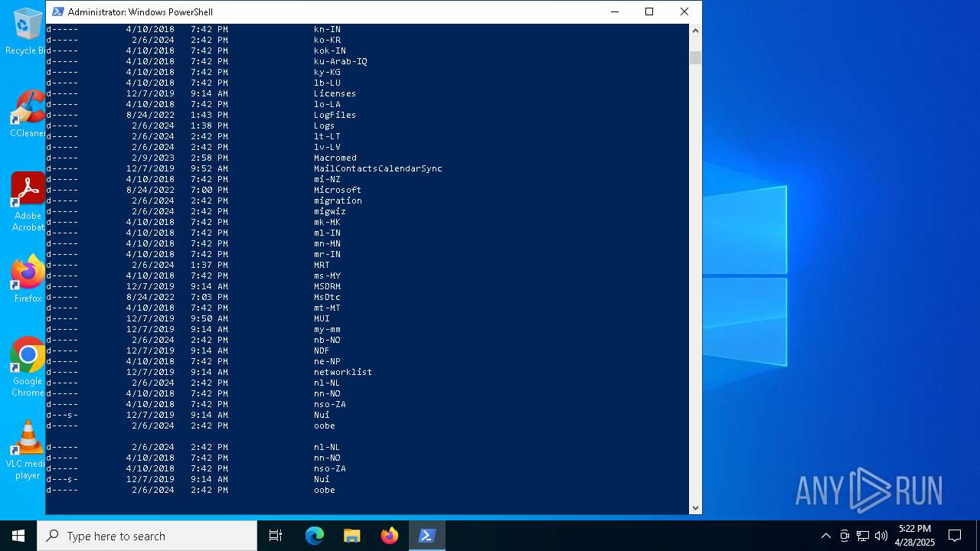Click the LogFiles directory entry
This screenshot has height=551, width=980.
pos(335,115)
